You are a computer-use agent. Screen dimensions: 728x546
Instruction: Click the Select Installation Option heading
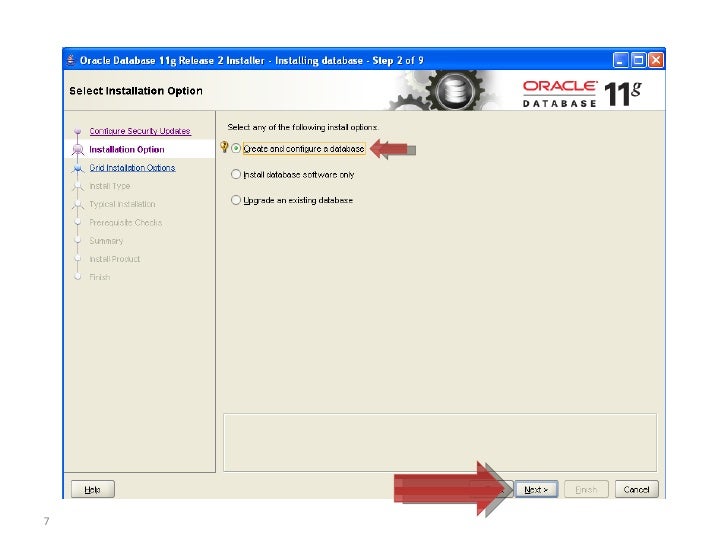click(x=136, y=91)
